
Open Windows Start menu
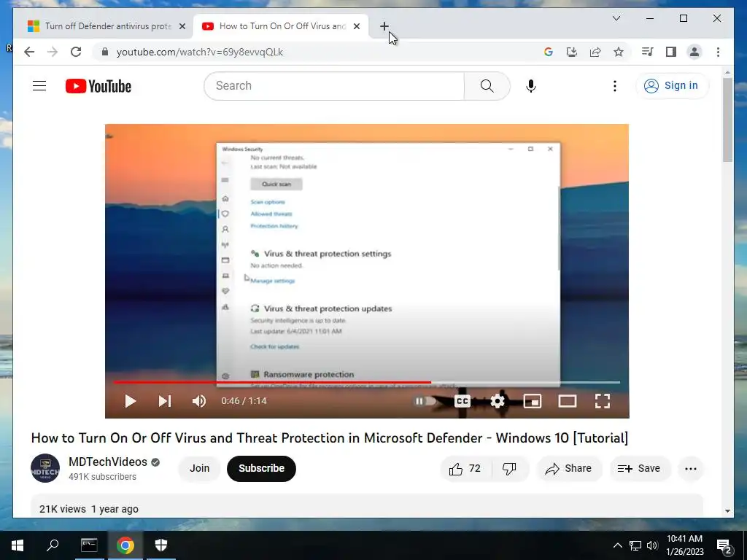pyautogui.click(x=18, y=545)
